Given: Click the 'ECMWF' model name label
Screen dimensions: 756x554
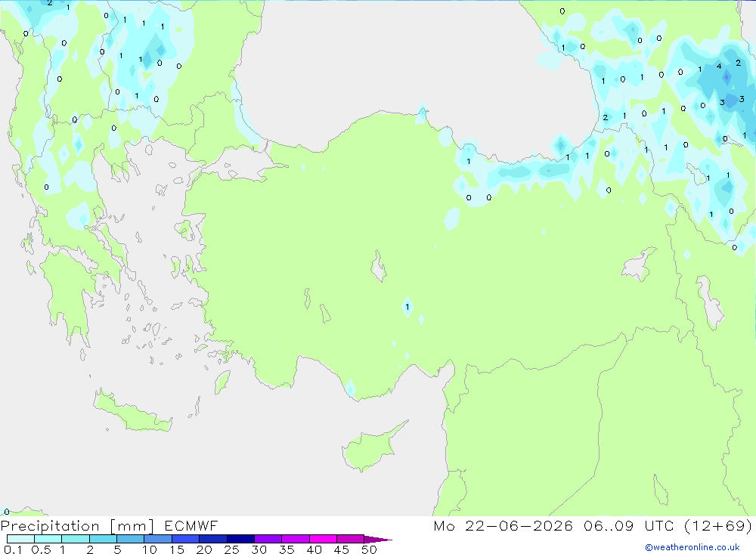Looking at the screenshot, I should [191, 525].
